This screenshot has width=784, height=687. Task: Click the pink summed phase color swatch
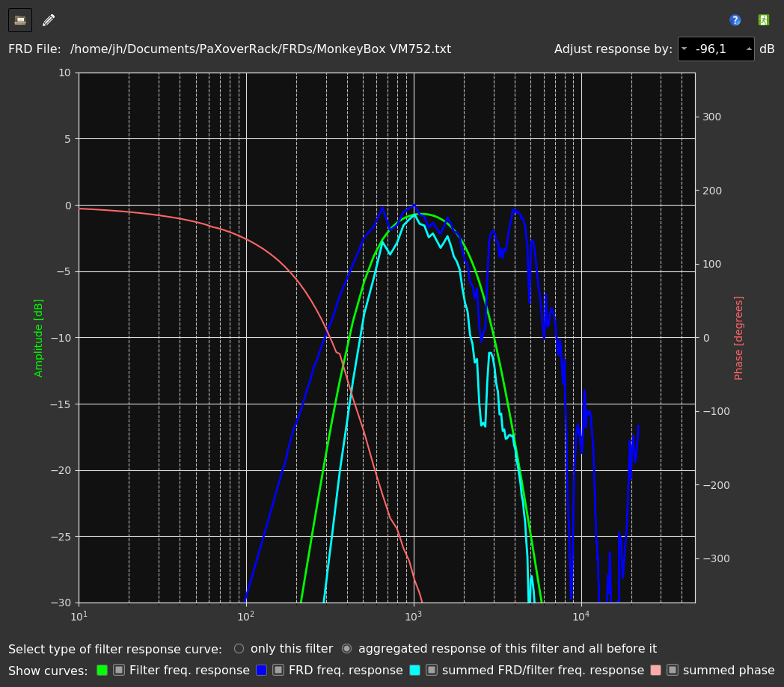click(x=655, y=671)
